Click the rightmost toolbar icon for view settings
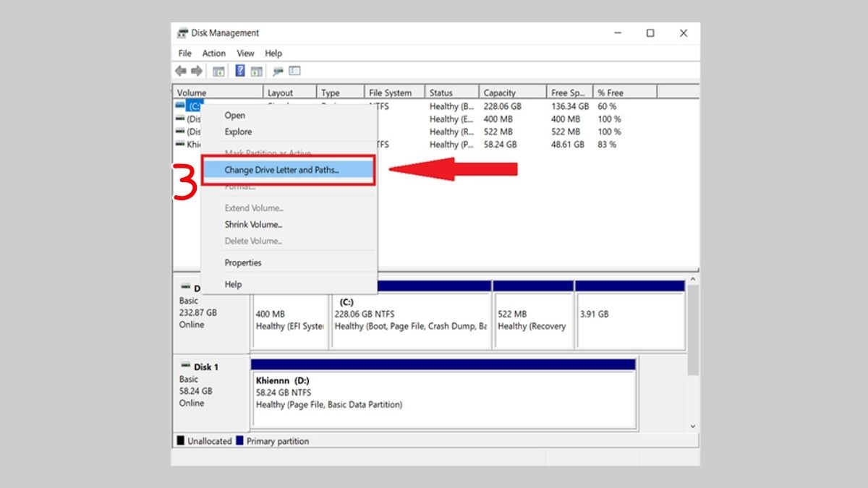Screen dimensions: 868x488 pyautogui.click(x=294, y=71)
